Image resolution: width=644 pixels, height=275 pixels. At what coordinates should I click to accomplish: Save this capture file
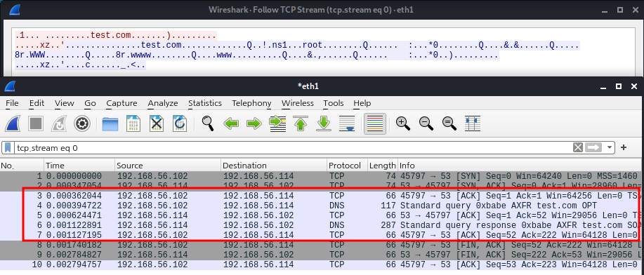coord(133,123)
